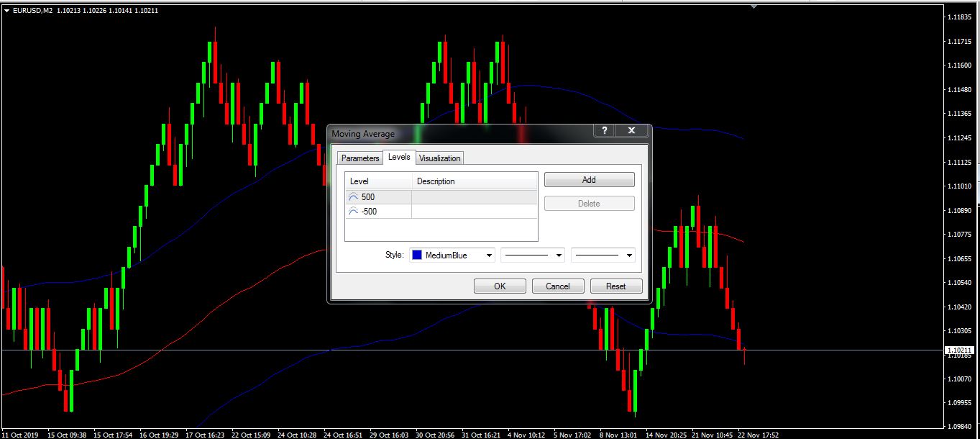Click the 16 Oct 19:29 time label
980x439 pixels.
160,435
